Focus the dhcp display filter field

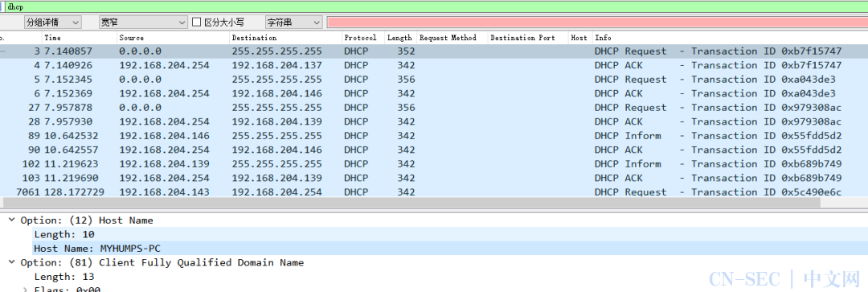pos(436,6)
